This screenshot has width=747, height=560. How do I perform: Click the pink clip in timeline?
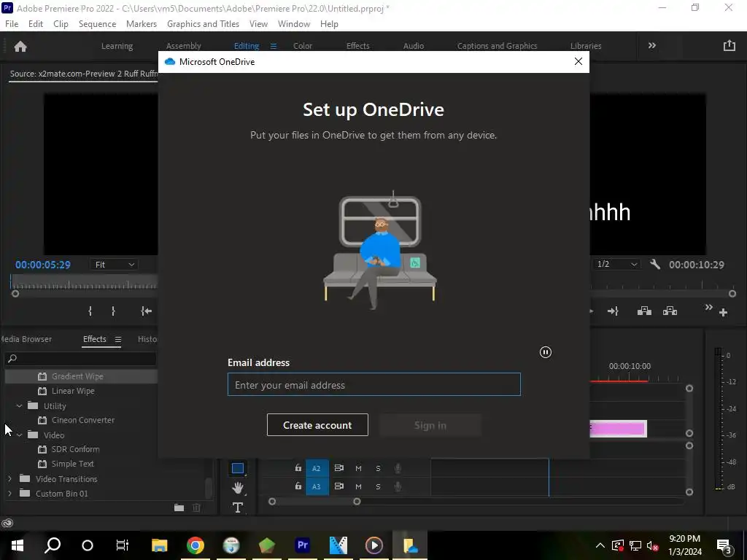click(x=618, y=429)
